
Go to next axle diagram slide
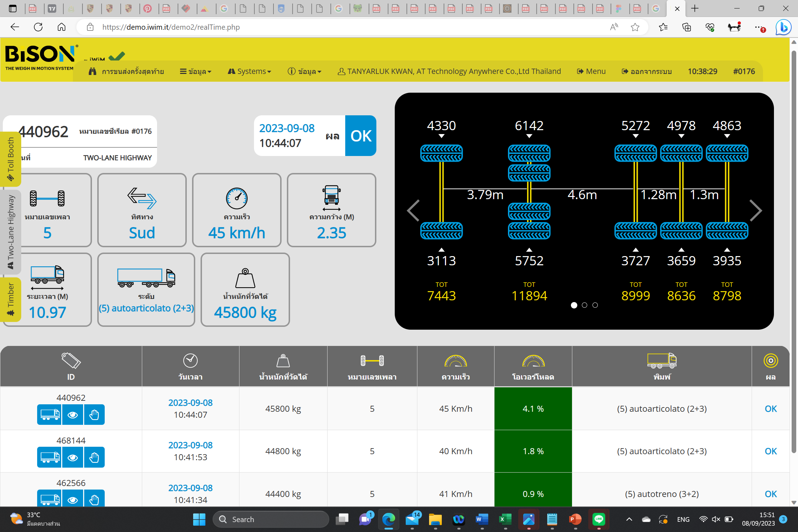pos(756,211)
